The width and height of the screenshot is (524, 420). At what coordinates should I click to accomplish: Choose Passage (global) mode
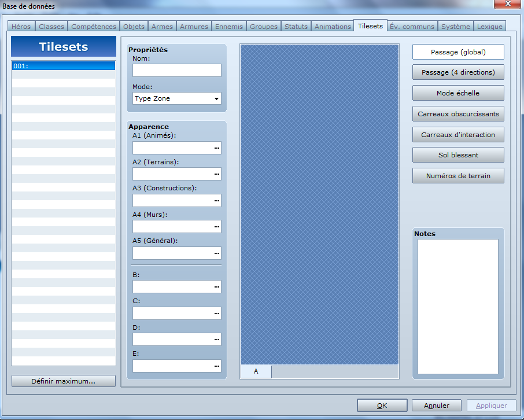458,52
